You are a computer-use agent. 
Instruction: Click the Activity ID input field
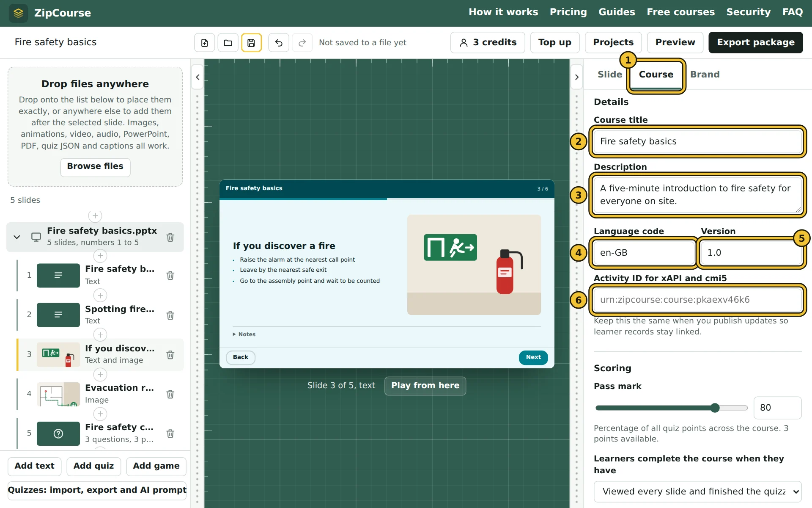click(x=697, y=300)
